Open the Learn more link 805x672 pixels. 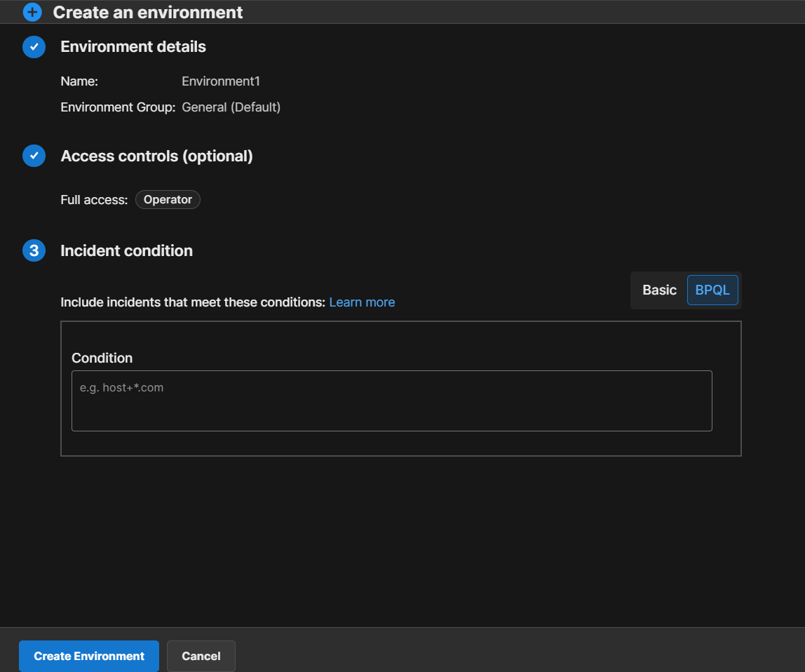point(362,302)
